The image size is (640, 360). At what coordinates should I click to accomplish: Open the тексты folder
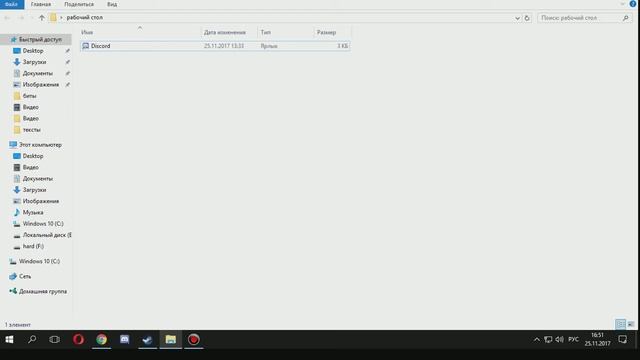pos(31,130)
